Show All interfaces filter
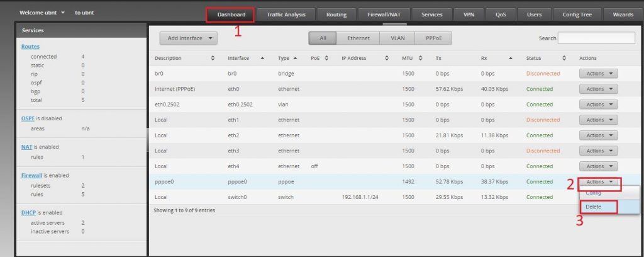This screenshot has height=257, width=644. click(323, 38)
